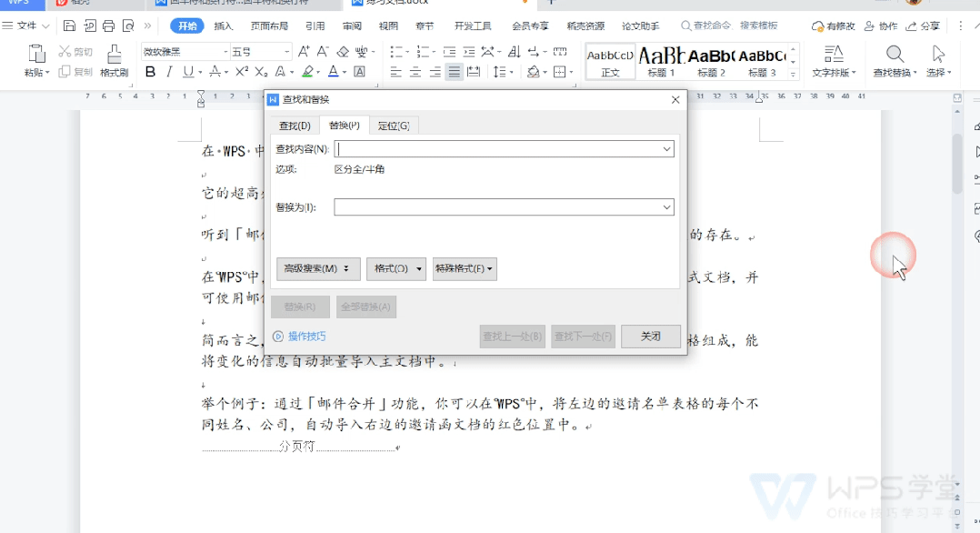Click the Borders icon
Viewport: 980px width, 533px height.
click(559, 72)
